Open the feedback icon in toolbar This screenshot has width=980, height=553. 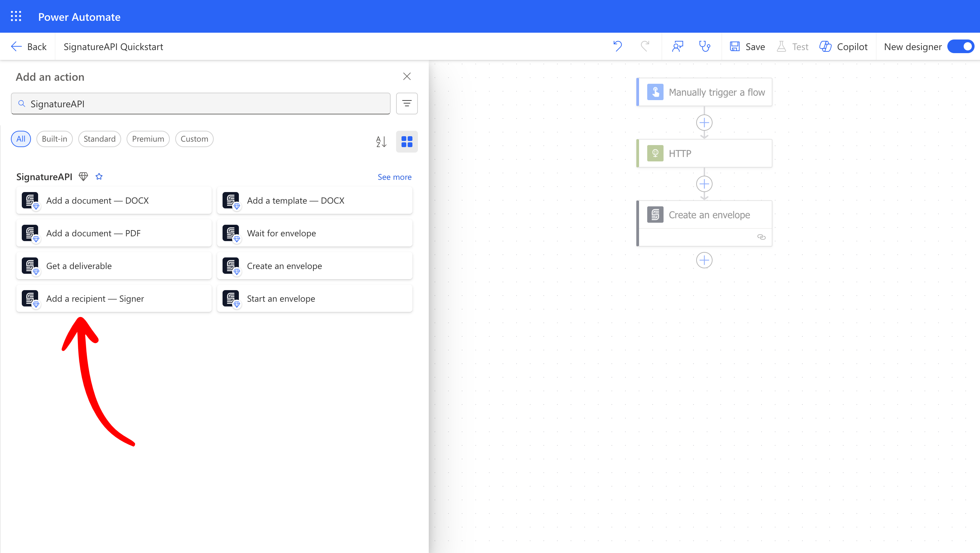[677, 46]
